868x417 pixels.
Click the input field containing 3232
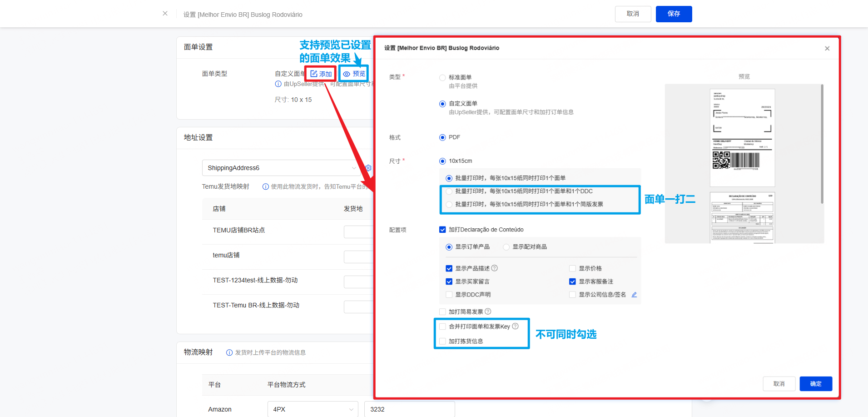409,409
